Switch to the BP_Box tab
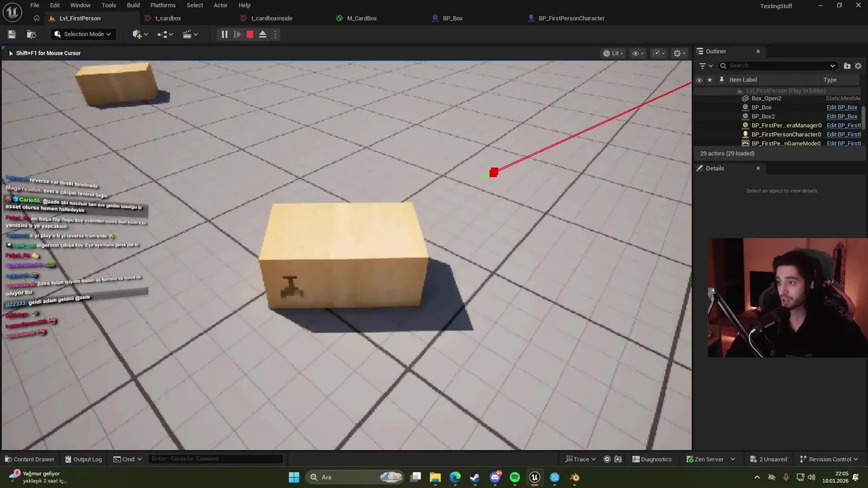The image size is (868, 488). [x=452, y=18]
